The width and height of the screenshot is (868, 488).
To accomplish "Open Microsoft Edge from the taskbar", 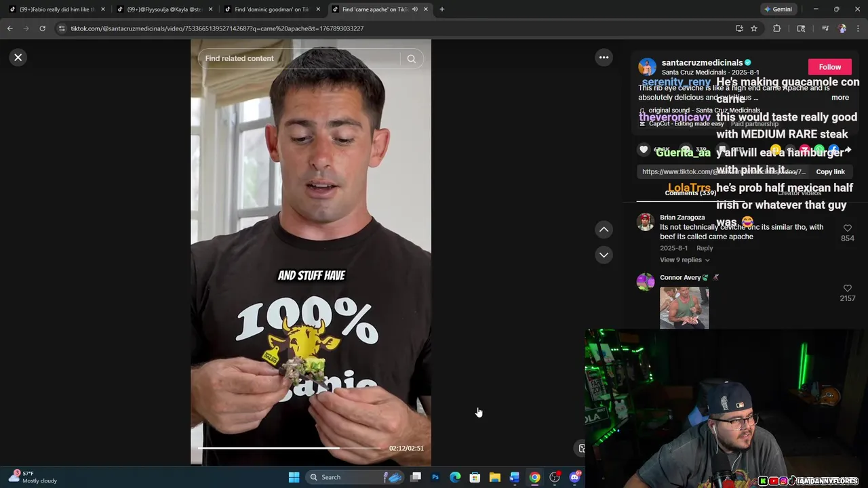I will click(x=455, y=477).
